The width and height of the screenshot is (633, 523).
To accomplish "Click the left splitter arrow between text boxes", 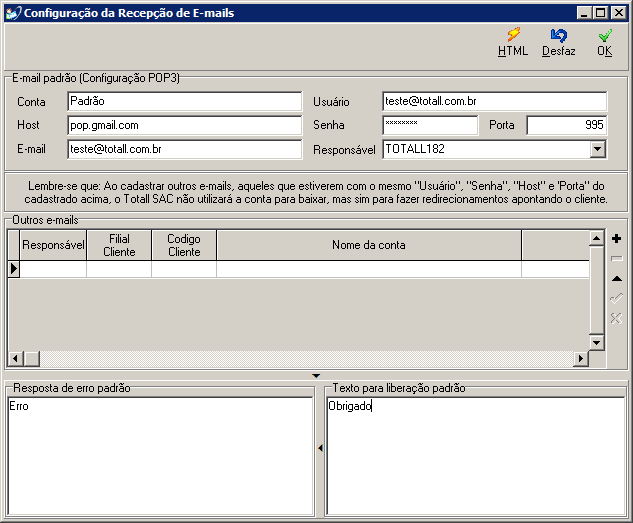I will coord(320,448).
